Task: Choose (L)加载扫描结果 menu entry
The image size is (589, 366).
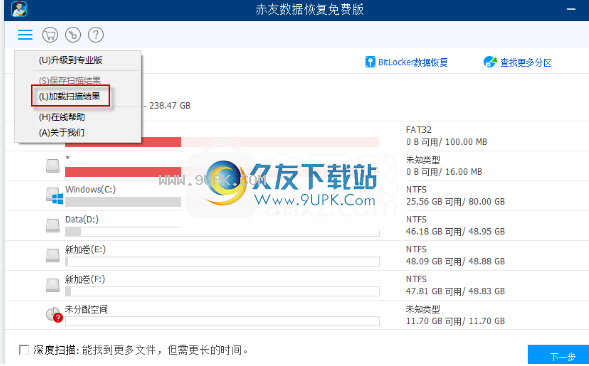Action: [x=69, y=96]
